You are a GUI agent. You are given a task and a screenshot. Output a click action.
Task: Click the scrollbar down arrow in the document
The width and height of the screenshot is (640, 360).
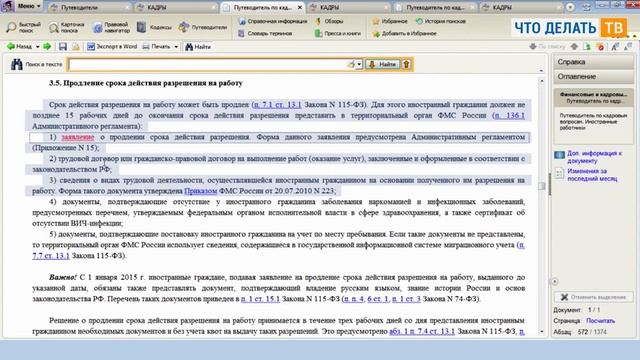pyautogui.click(x=542, y=332)
